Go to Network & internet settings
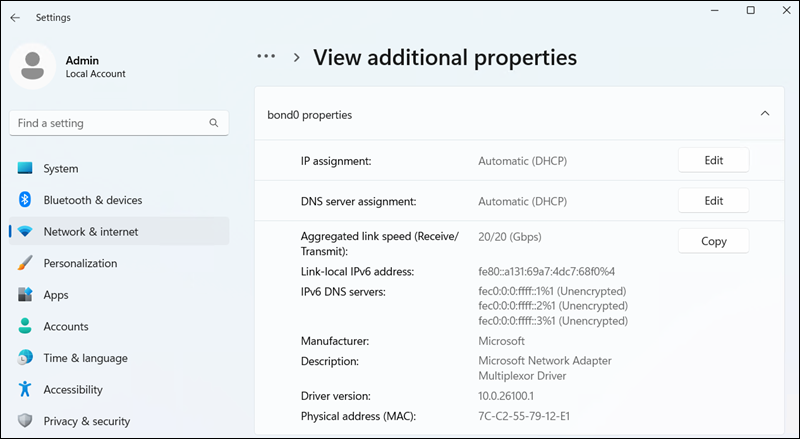800x439 pixels. (x=119, y=231)
